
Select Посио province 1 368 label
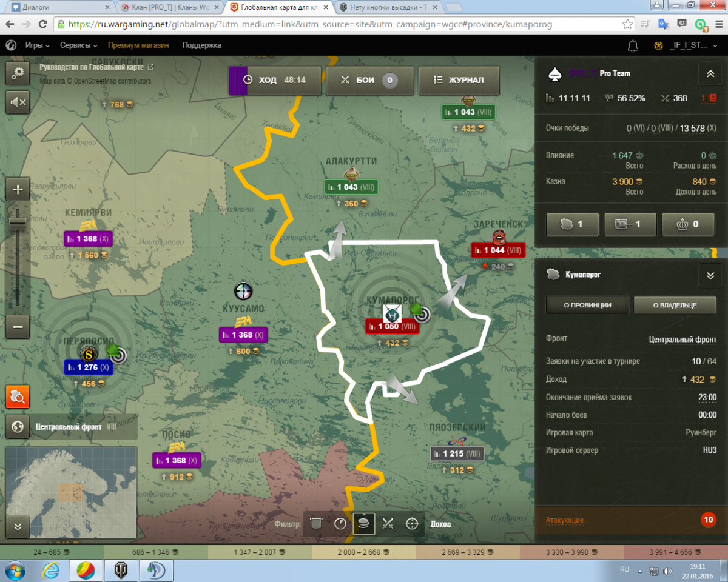[177, 460]
